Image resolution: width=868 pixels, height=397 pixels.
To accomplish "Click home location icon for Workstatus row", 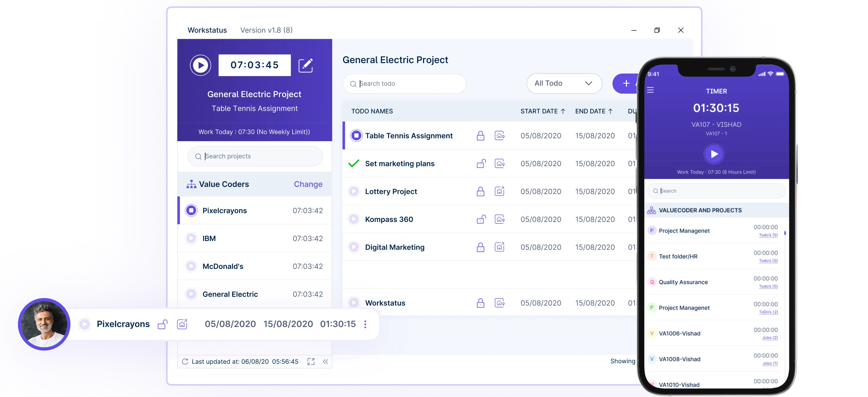I will pos(499,303).
